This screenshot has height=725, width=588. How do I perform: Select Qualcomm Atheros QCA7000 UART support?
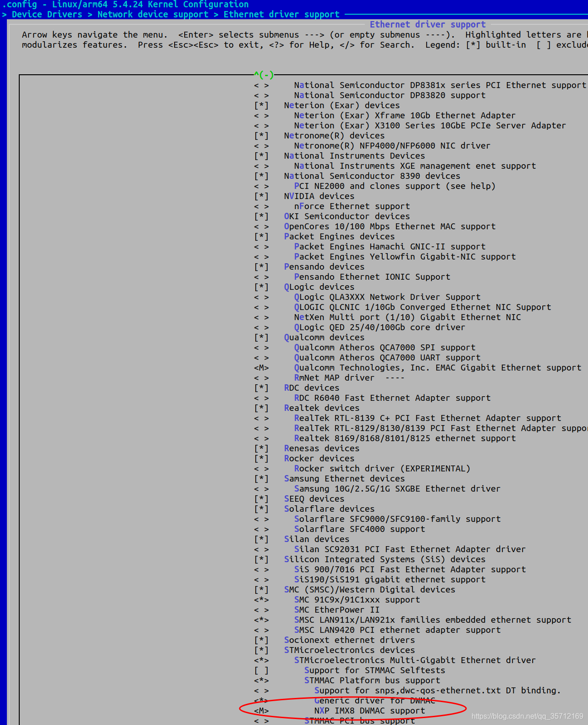coord(387,358)
